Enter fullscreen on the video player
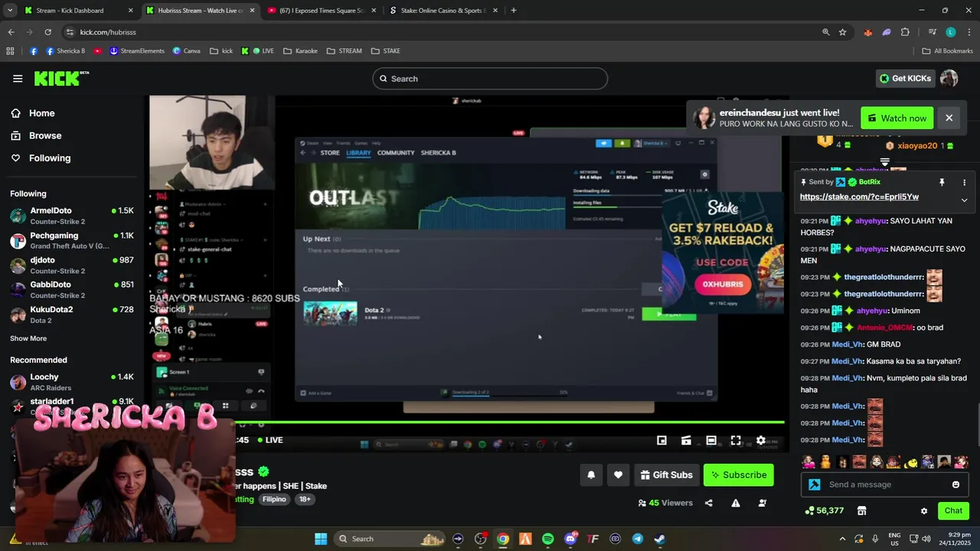The width and height of the screenshot is (980, 551). (736, 440)
